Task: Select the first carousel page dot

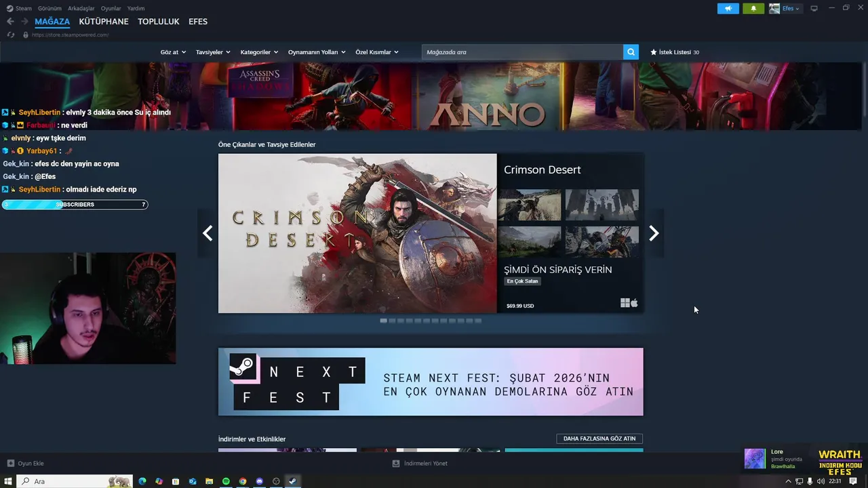Action: click(383, 321)
